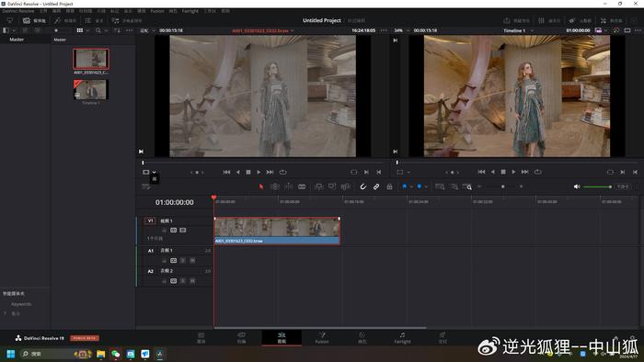Toggle the Effects Library button in top toolbar
The width and height of the screenshot is (644, 362).
pyautogui.click(x=65, y=20)
